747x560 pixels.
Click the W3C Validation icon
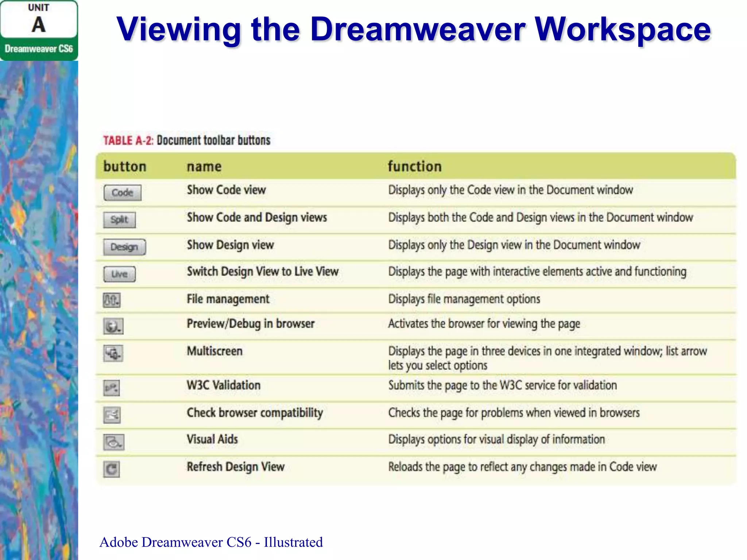[112, 388]
